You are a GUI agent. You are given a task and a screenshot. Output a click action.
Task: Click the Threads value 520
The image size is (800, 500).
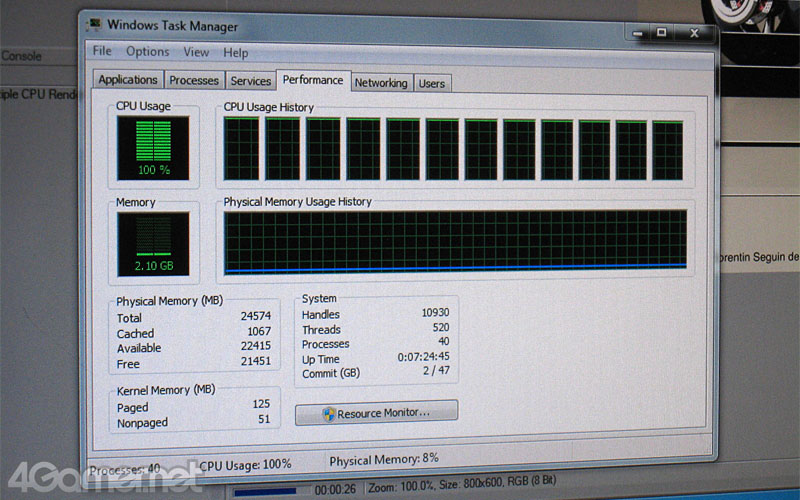(441, 327)
